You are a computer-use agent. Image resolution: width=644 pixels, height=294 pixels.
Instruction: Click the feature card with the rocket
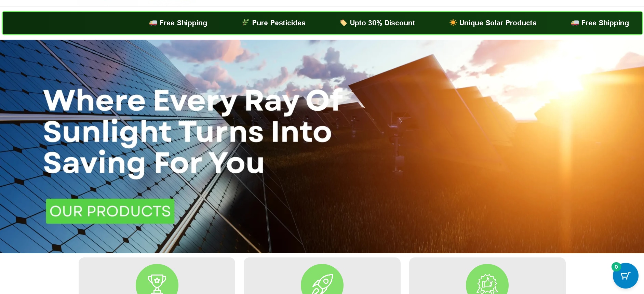tap(322, 276)
